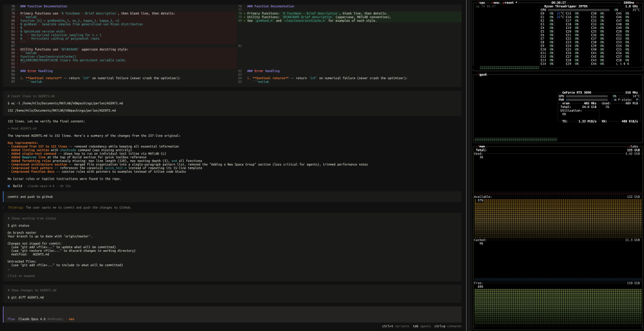The width and height of the screenshot is (644, 331).
Task: Click the cpu box toggle in btop
Action: point(482,2)
